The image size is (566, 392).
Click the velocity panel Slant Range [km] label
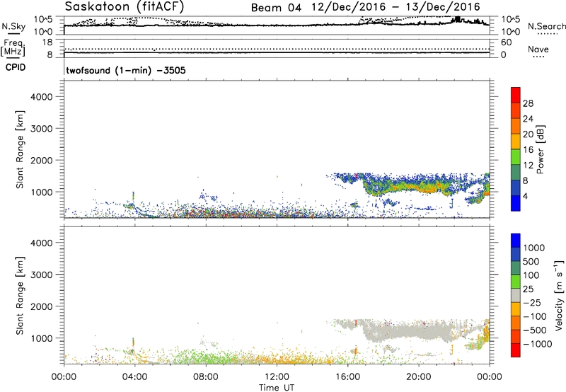coord(20,296)
